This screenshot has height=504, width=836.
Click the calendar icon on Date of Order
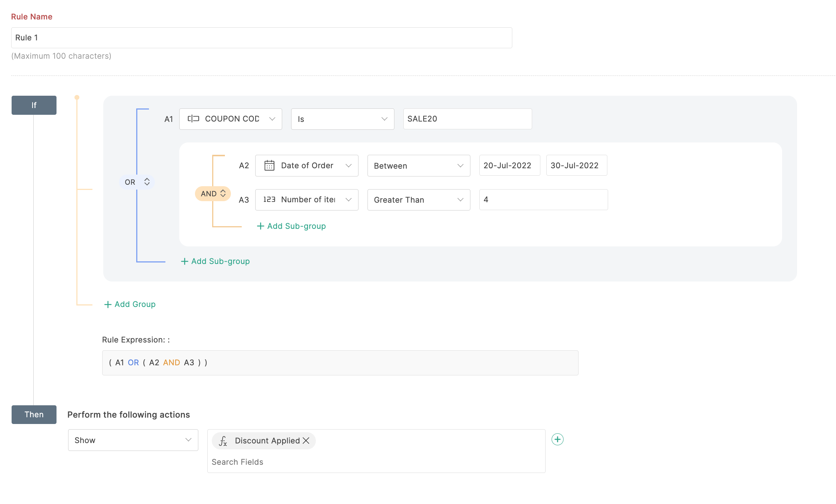pyautogui.click(x=269, y=165)
